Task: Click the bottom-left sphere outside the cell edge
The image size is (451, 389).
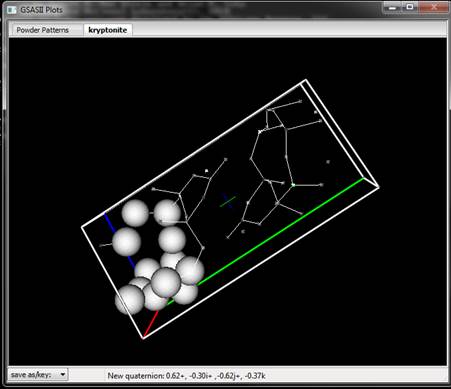Action: point(129,299)
